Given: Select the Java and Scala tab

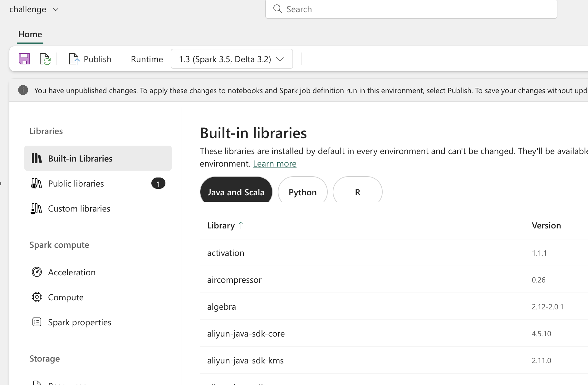Looking at the screenshot, I should click(236, 190).
